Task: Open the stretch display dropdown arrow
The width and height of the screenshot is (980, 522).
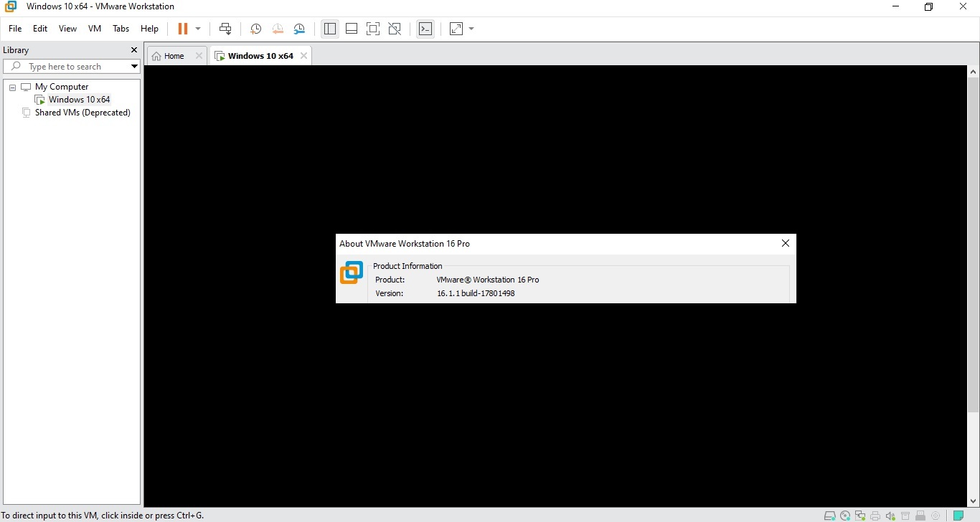Action: 471,29
